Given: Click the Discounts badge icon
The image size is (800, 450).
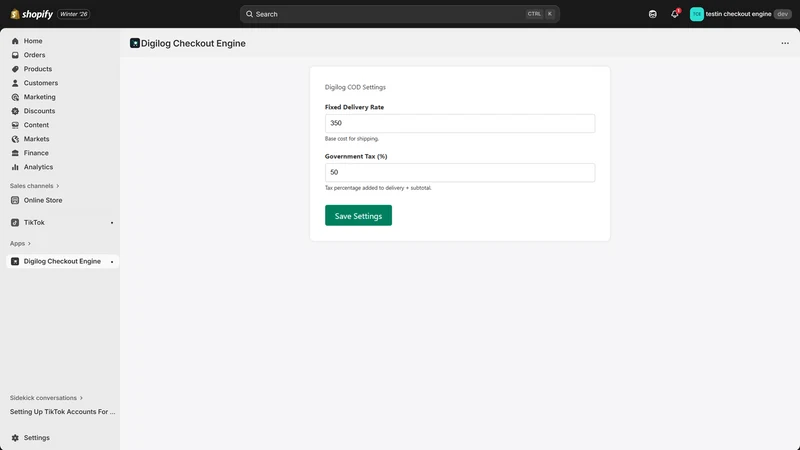Looking at the screenshot, I should coord(15,111).
